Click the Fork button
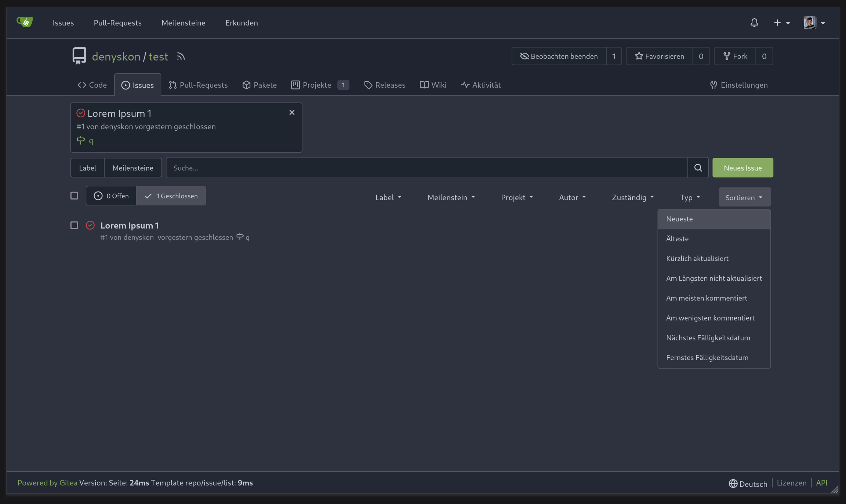 click(x=735, y=56)
